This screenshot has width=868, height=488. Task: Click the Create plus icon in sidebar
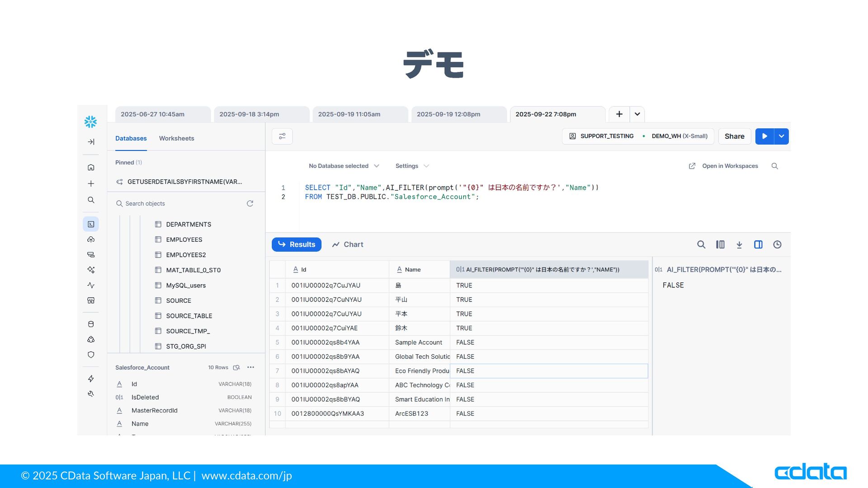(91, 183)
